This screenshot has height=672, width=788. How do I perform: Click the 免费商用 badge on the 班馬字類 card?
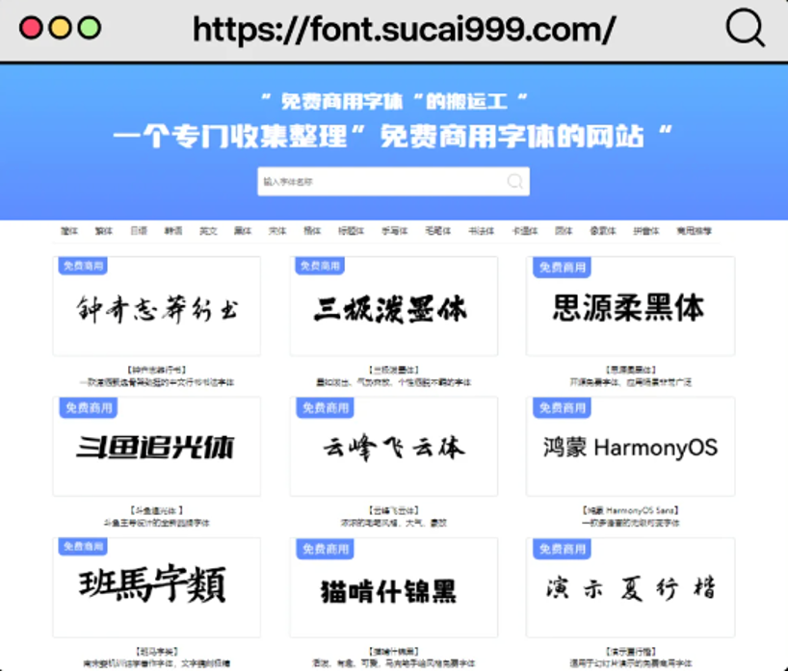pyautogui.click(x=83, y=547)
